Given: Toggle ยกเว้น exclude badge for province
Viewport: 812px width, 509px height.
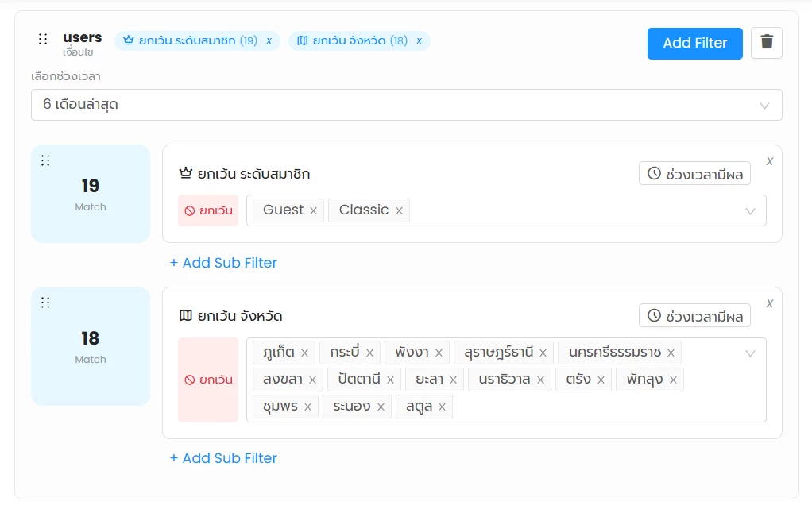Looking at the screenshot, I should point(208,380).
